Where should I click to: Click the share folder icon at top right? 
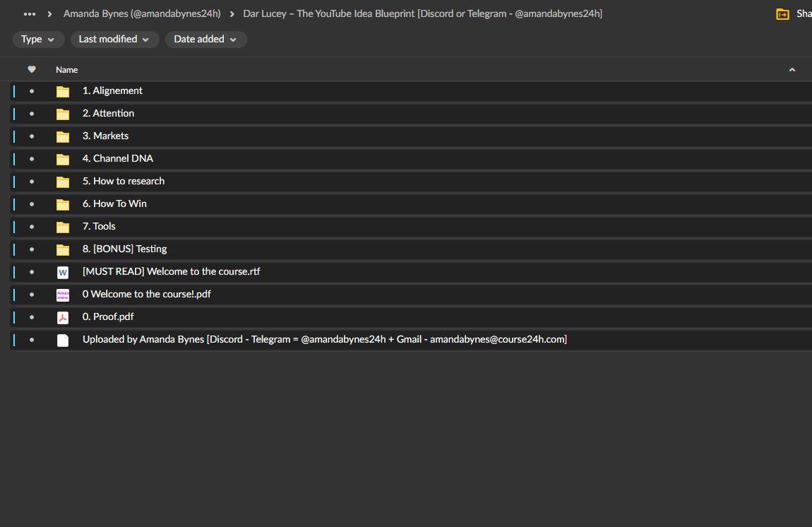pyautogui.click(x=782, y=14)
